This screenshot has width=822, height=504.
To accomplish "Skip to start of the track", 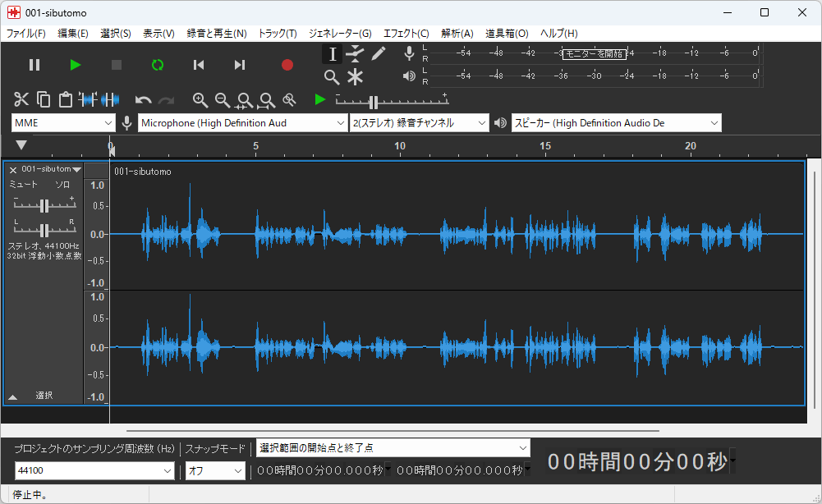I will 198,65.
